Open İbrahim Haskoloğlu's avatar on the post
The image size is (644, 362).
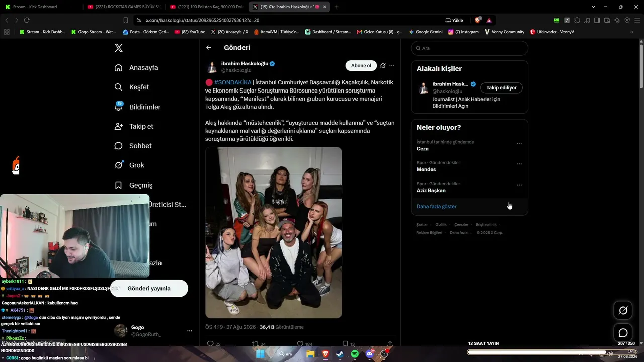[212, 67]
